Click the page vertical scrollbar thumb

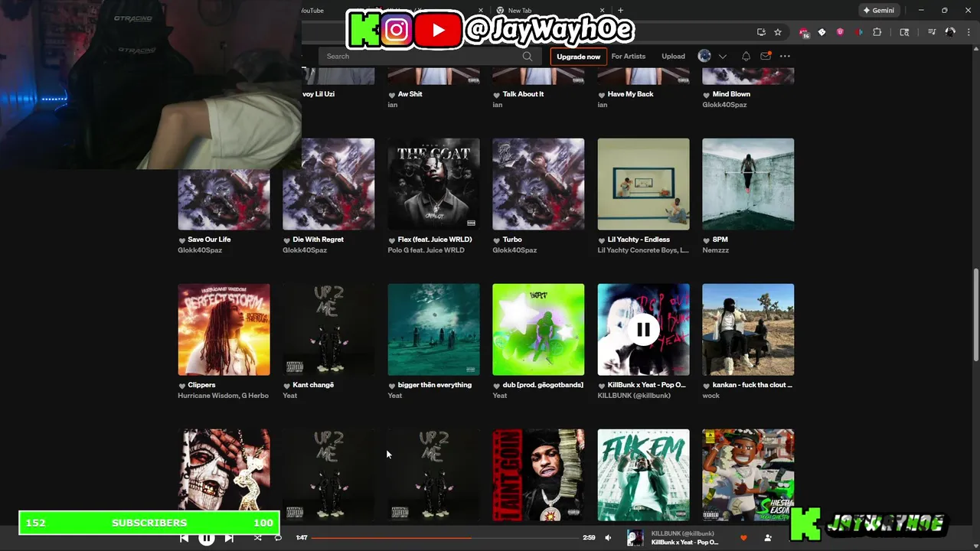[975, 314]
